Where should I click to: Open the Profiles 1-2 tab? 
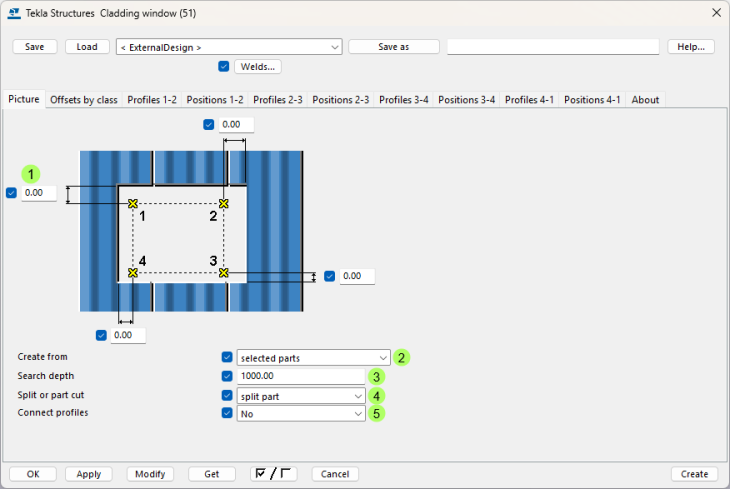[x=152, y=100]
